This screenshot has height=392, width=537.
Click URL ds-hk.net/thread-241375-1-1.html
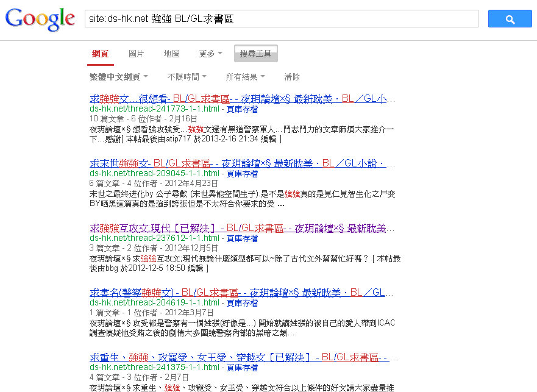coord(154,368)
